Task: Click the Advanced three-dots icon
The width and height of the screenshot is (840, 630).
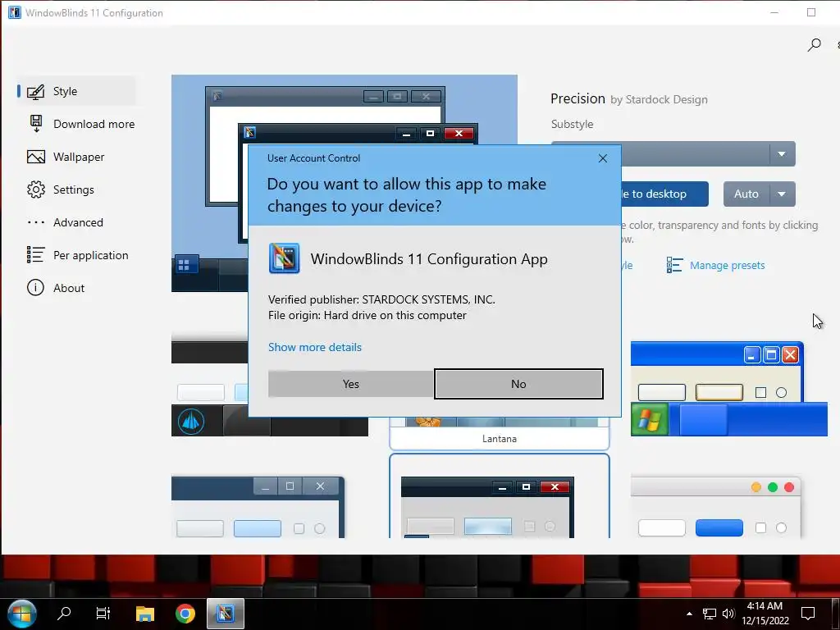Action: 36,222
